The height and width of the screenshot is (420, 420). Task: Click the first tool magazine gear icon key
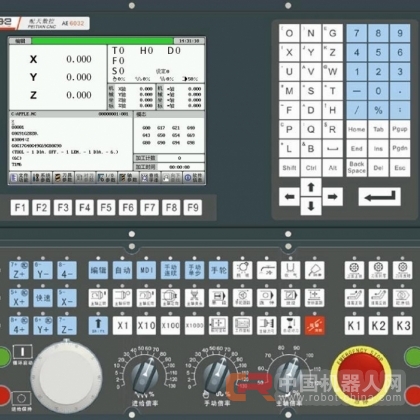pos(354,270)
